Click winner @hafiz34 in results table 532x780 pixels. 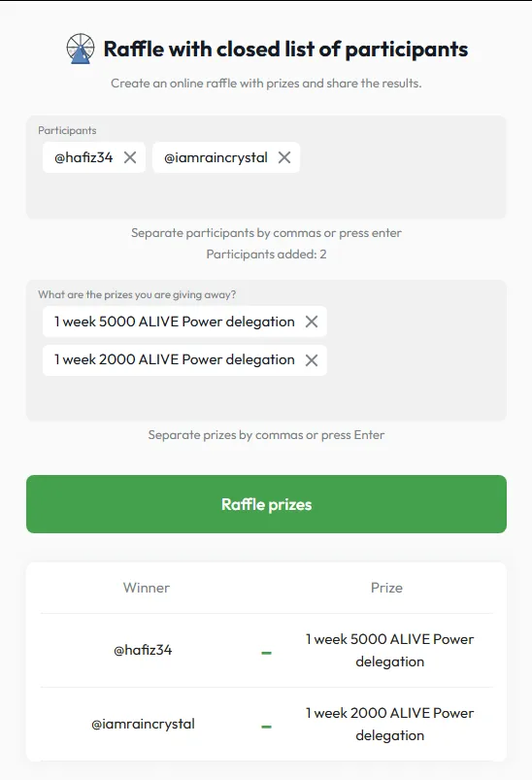tap(143, 650)
